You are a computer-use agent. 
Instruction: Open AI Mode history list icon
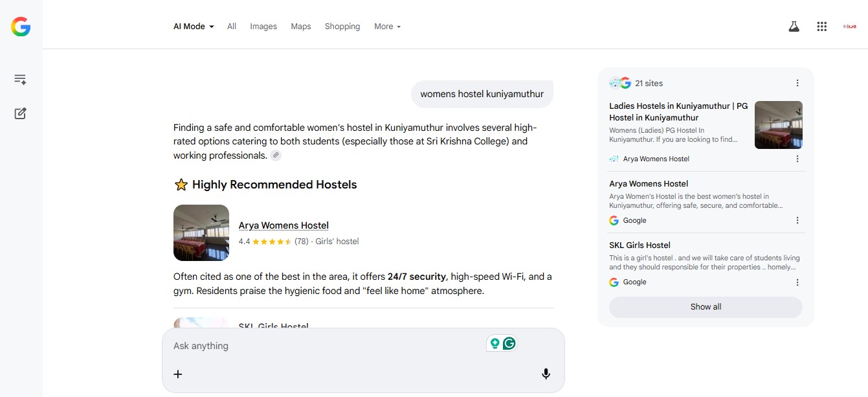pyautogui.click(x=20, y=80)
